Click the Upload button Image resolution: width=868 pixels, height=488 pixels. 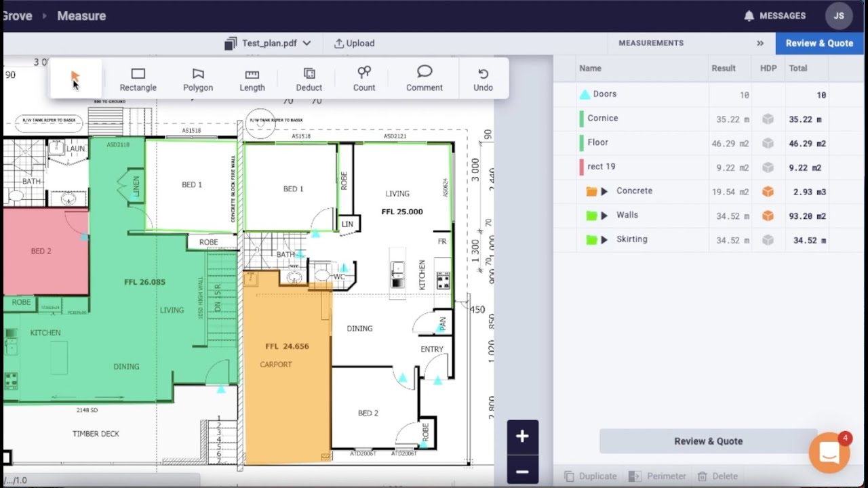pos(354,43)
